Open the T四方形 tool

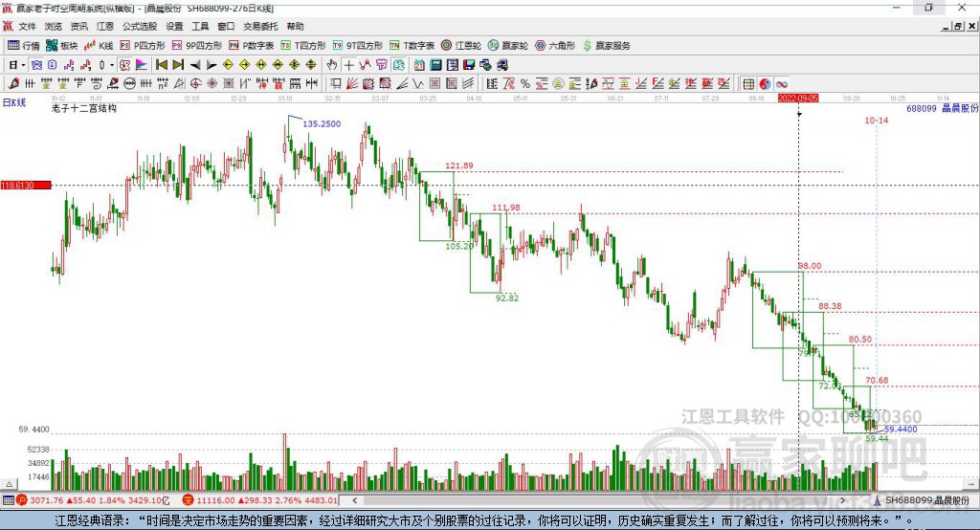(303, 46)
